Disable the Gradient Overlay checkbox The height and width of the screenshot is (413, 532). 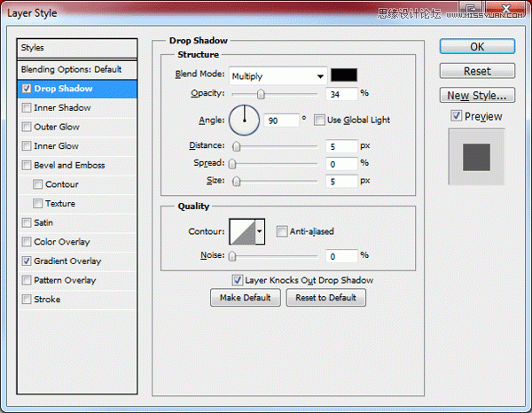pos(27,261)
